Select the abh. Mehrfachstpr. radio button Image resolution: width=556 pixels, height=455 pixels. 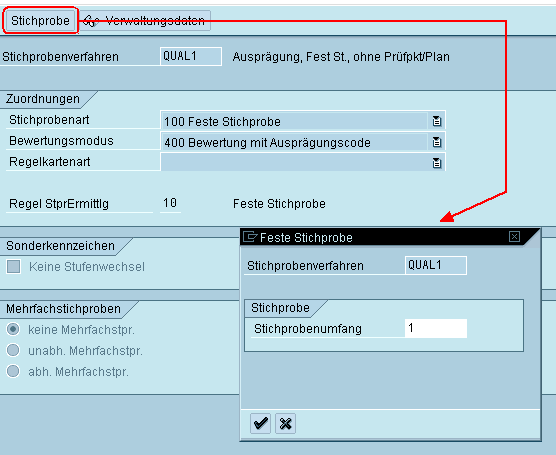(x=13, y=371)
